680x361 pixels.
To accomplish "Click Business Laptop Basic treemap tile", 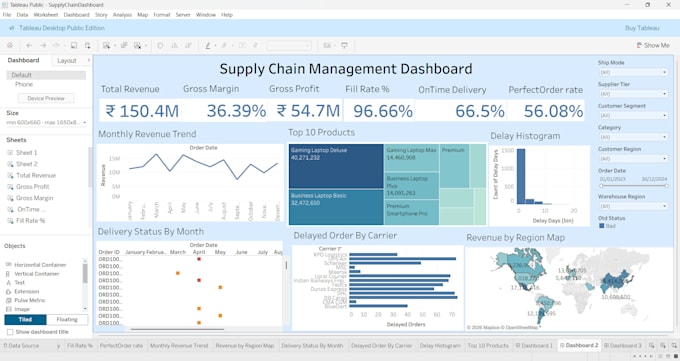I will point(336,207).
